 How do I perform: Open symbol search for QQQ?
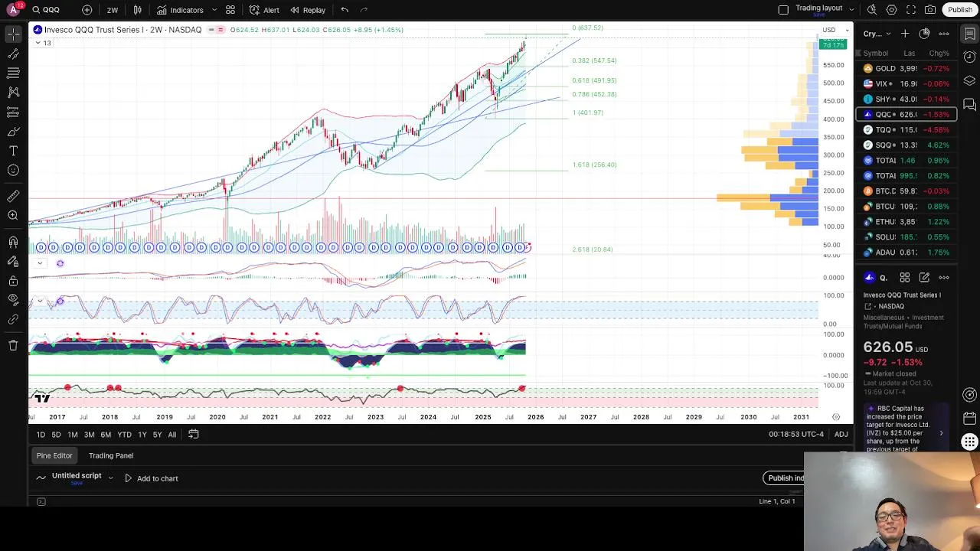pyautogui.click(x=46, y=10)
